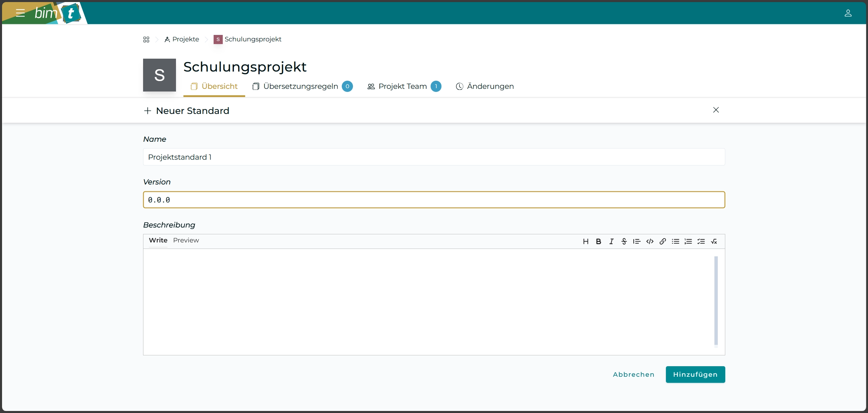Insert a link in description
The width and height of the screenshot is (868, 413).
click(663, 241)
